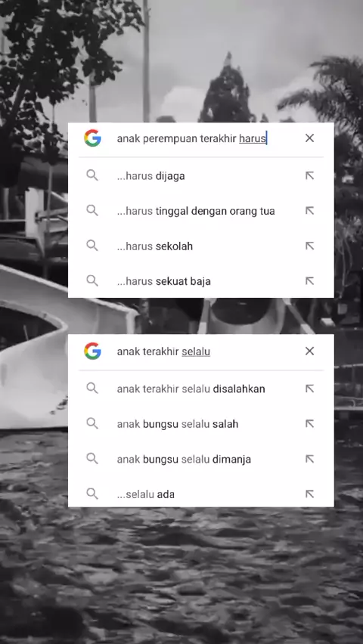Click magnifier icon beside '...harus sekolah'
Image resolution: width=363 pixels, height=644 pixels.
92,246
